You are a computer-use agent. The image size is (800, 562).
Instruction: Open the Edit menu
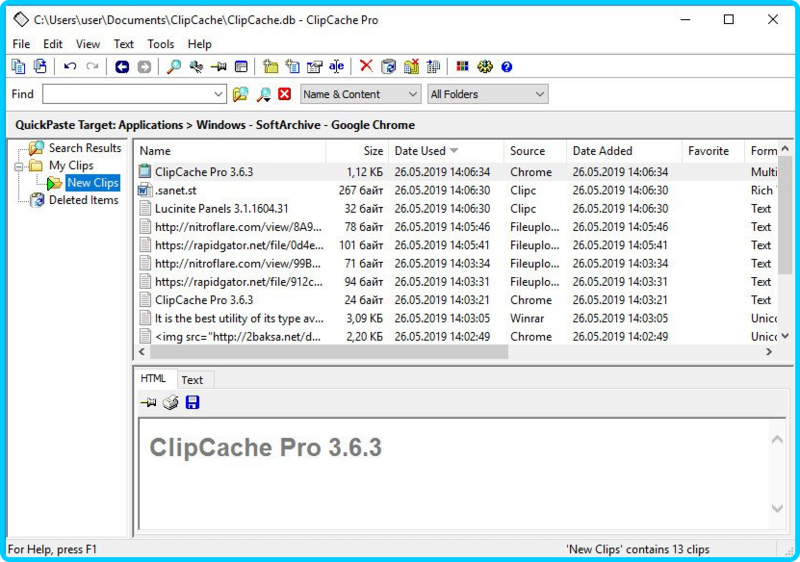(53, 44)
